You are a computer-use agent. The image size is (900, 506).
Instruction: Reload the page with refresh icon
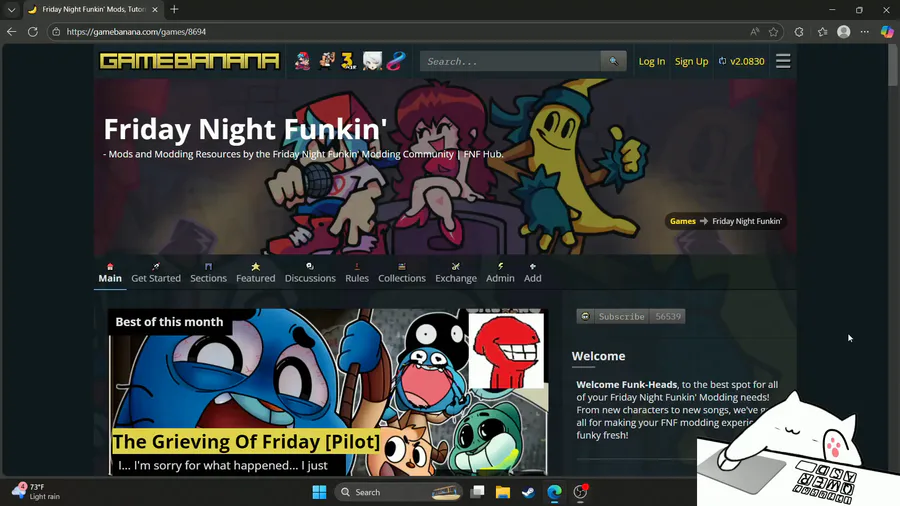33,32
